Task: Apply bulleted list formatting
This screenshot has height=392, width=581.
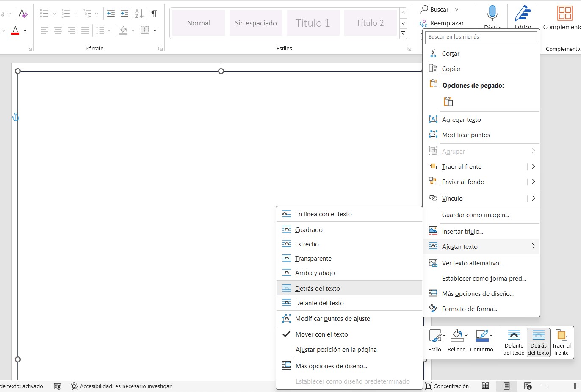Action: [44, 14]
